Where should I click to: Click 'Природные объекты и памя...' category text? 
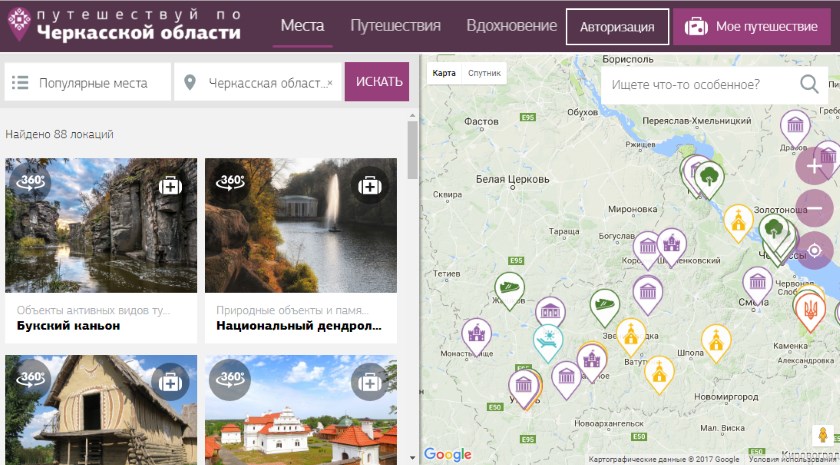tap(292, 310)
